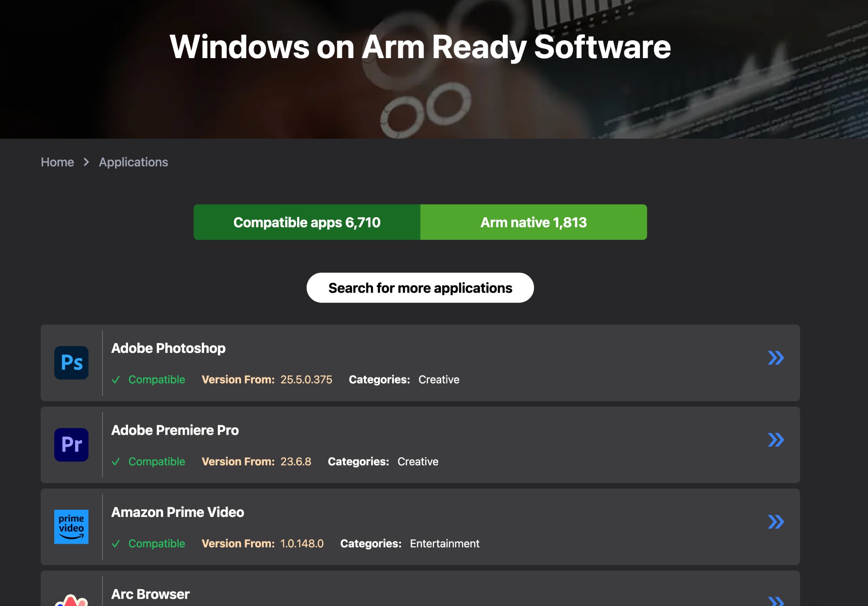Click the green checkmark in Amazon Prime Video row
868x606 pixels.
pos(116,544)
